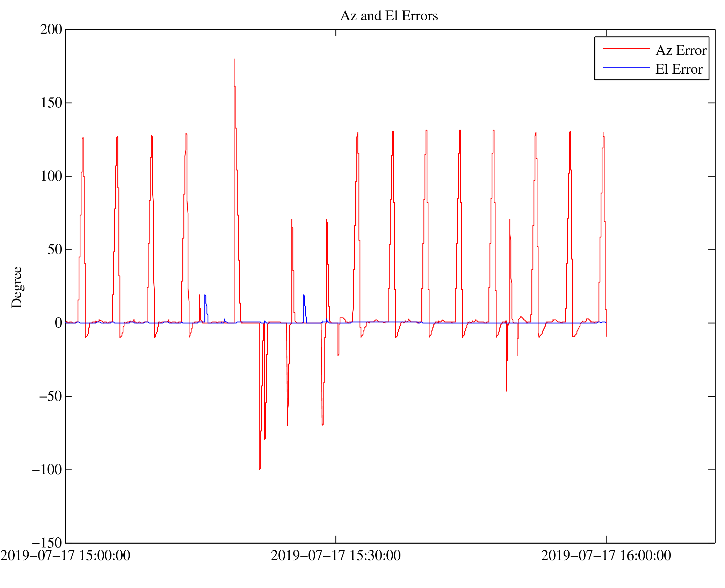
Task: Select the El Error legend label
Action: tap(679, 70)
